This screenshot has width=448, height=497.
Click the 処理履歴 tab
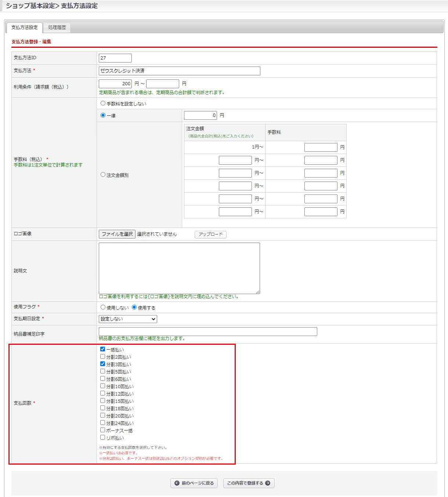click(57, 28)
